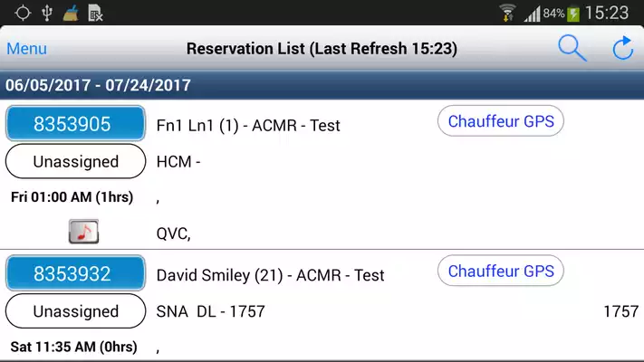Open Chauffeur GPS for David Smiley

[x=501, y=271]
